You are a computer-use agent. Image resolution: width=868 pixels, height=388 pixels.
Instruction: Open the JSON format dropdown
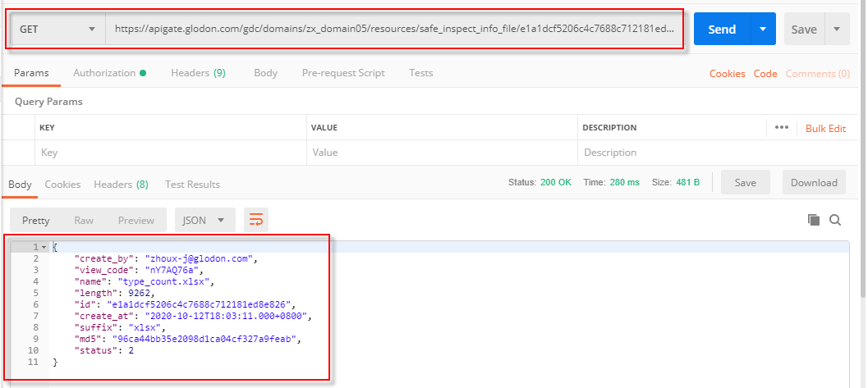(204, 220)
